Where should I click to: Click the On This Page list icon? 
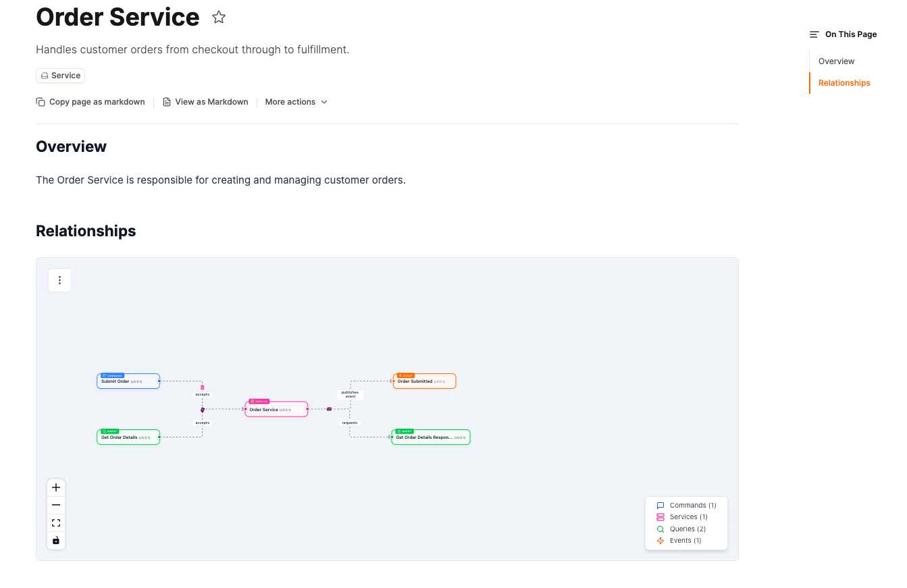click(814, 34)
